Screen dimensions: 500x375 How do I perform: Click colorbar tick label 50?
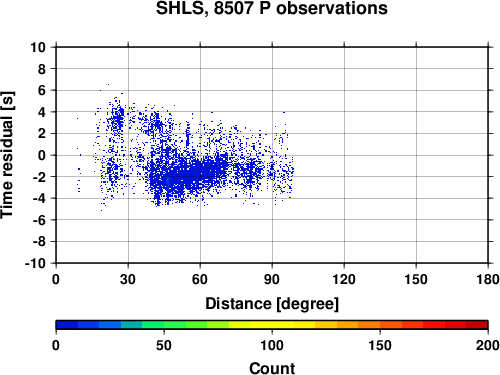(x=164, y=345)
